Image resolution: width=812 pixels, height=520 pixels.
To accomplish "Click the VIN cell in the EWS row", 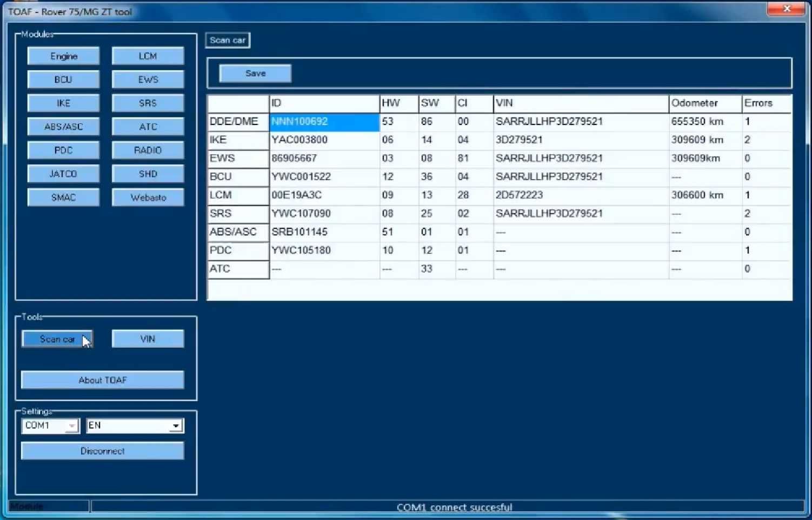I will click(x=581, y=159).
